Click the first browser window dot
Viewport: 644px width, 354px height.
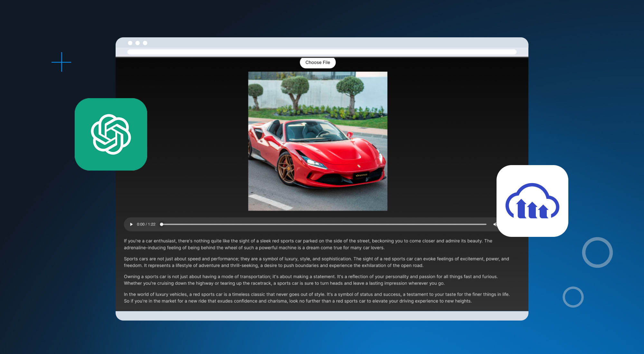click(x=130, y=43)
